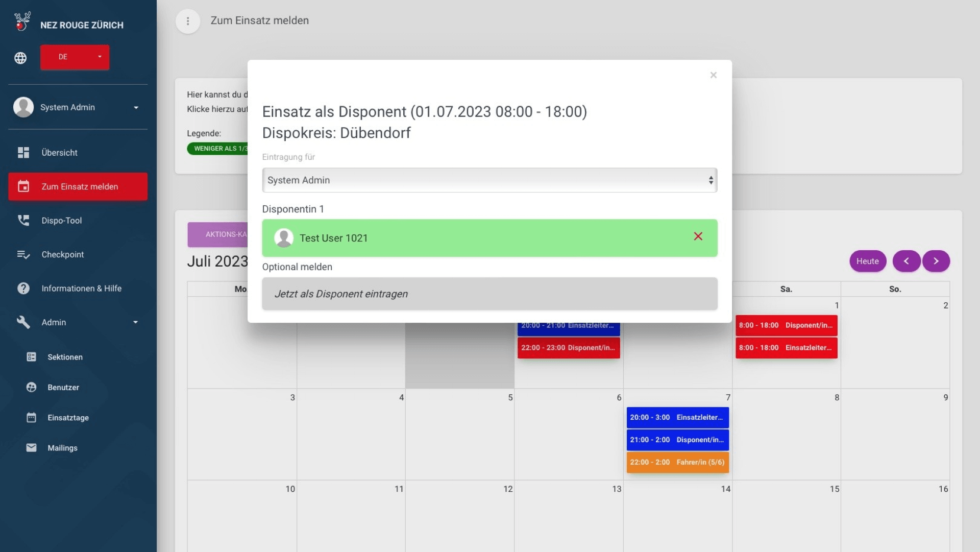Open the Eintragung für select box
This screenshot has height=552, width=980.
[489, 180]
